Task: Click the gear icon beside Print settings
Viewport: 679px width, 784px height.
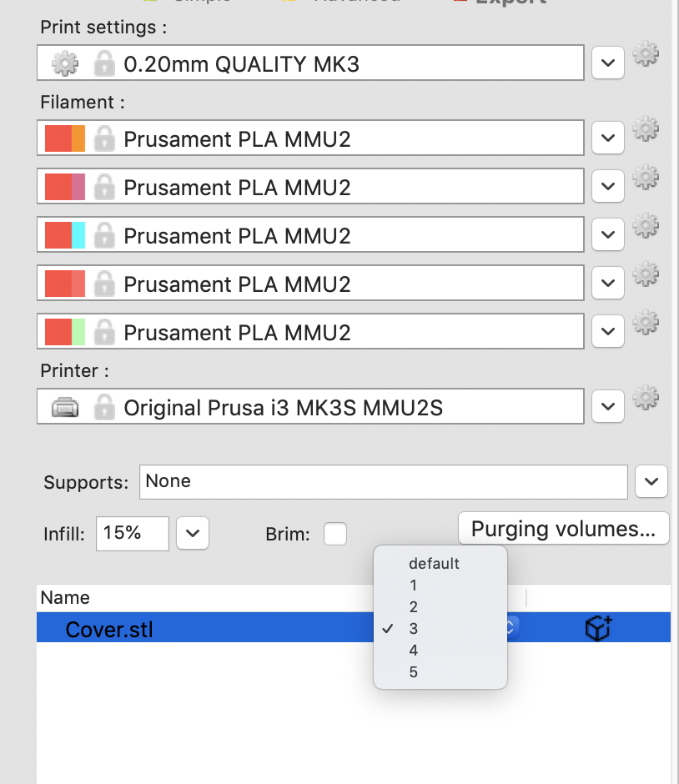Action: [646, 53]
